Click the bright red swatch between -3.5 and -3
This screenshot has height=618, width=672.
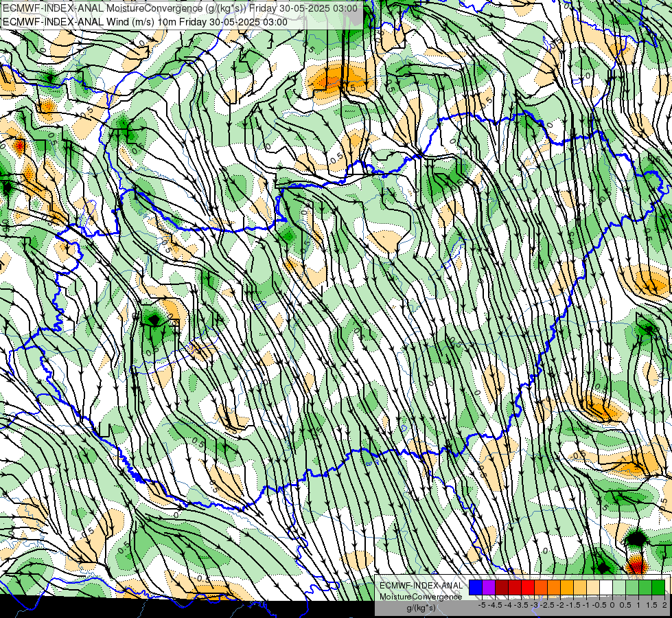coord(528,587)
